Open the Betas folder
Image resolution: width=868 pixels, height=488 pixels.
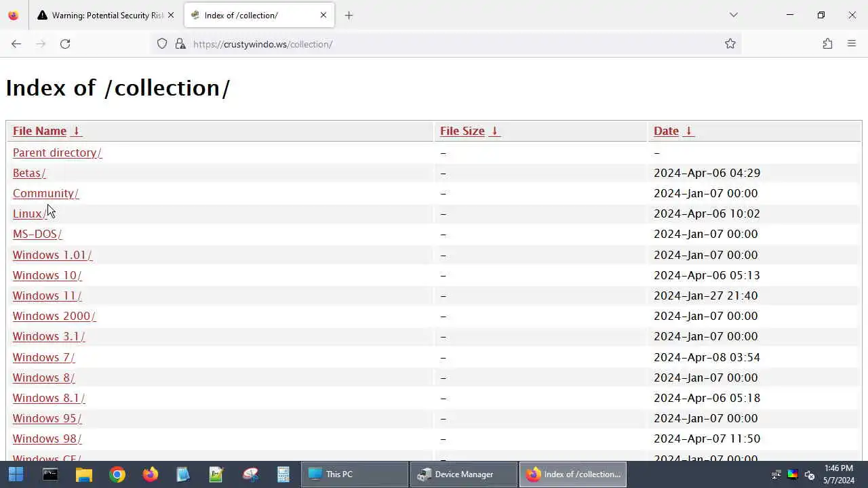coord(29,173)
